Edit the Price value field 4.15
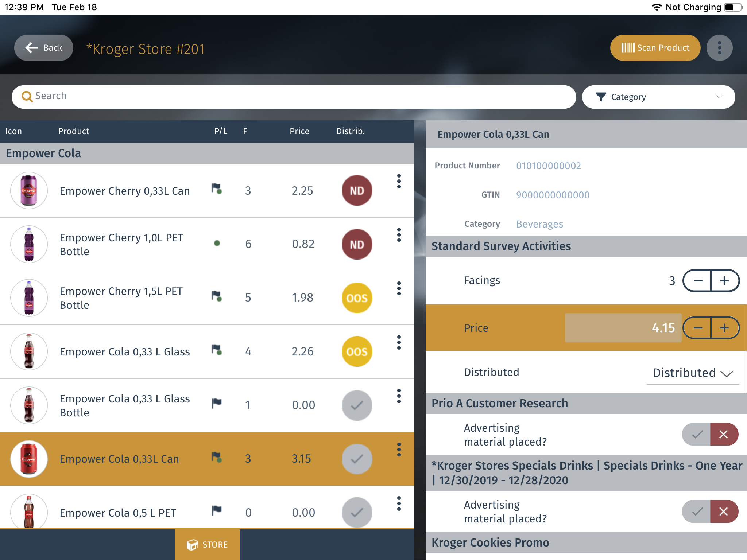 (623, 328)
